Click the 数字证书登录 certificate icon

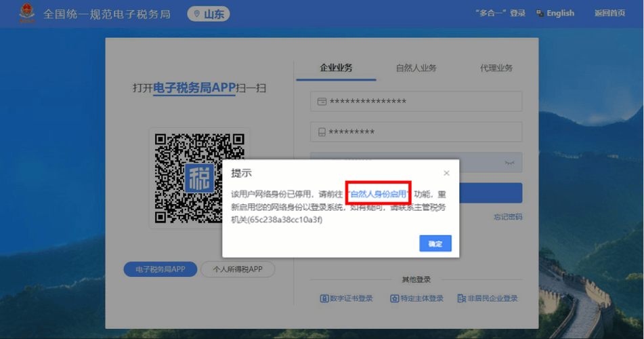[324, 299]
